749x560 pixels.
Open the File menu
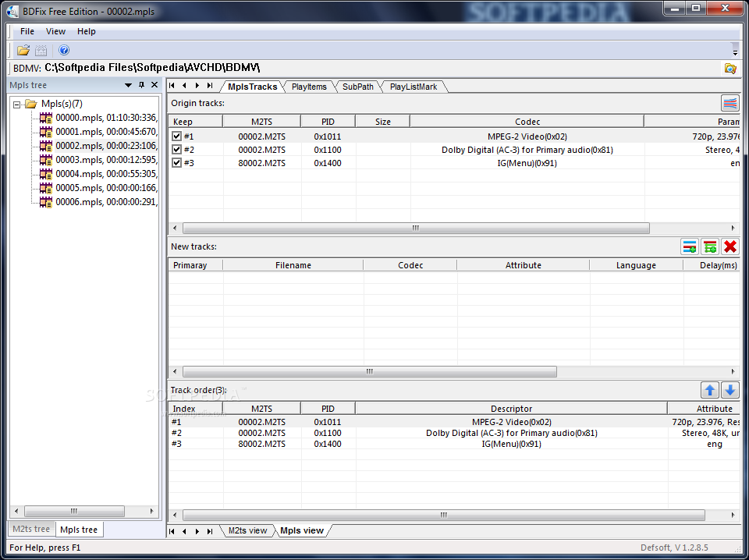tap(27, 31)
